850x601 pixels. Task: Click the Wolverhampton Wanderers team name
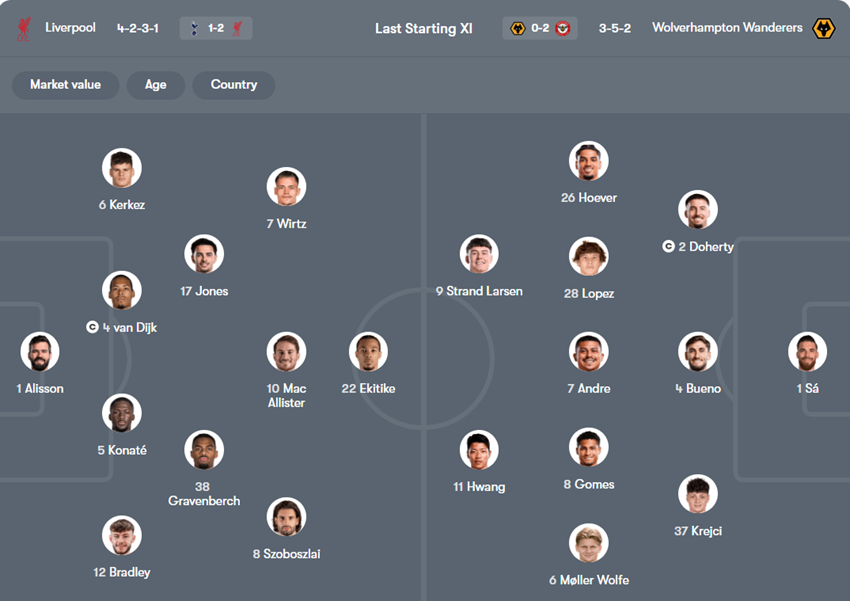point(727,28)
